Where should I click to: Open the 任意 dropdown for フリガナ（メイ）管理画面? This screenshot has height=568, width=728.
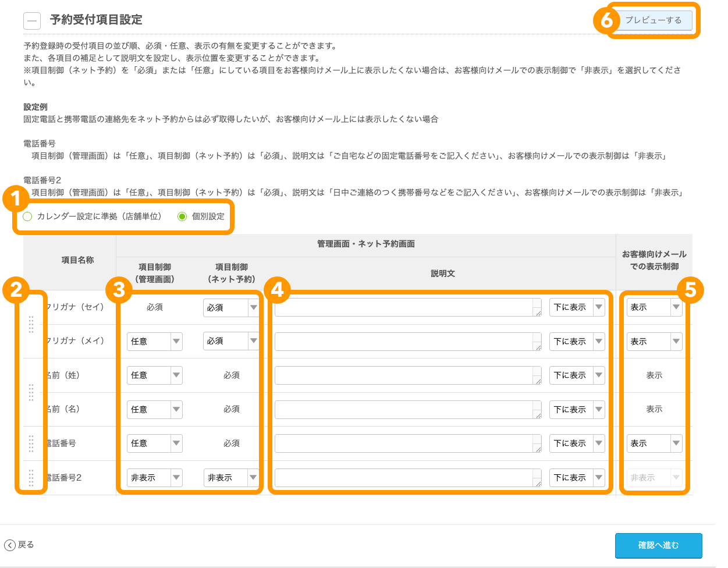coord(154,341)
